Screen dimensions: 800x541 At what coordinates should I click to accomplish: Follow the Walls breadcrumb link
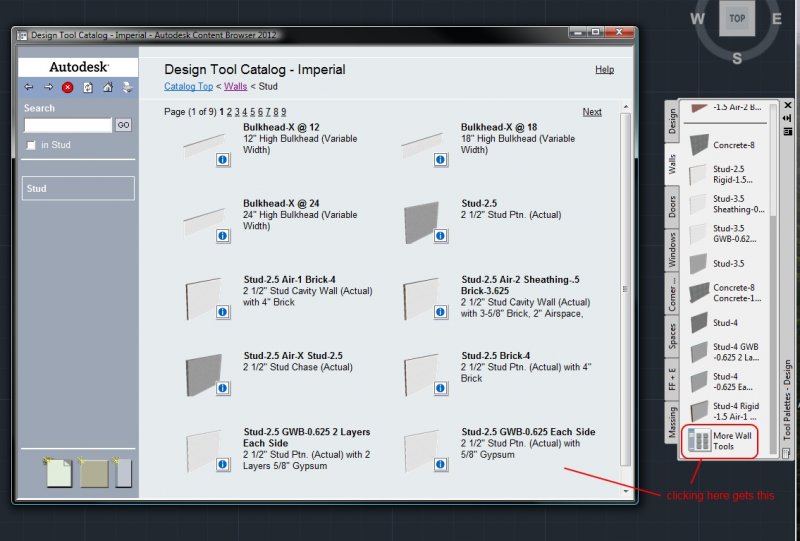[x=235, y=86]
